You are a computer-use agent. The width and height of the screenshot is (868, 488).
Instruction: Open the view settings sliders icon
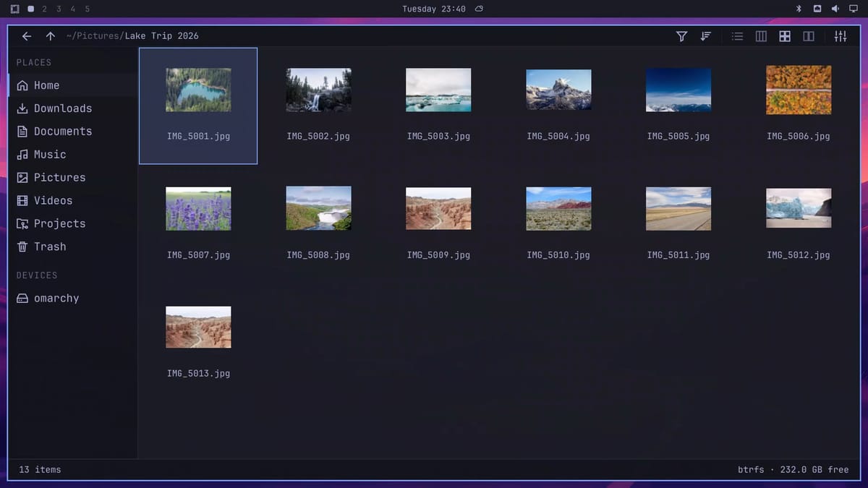click(841, 36)
